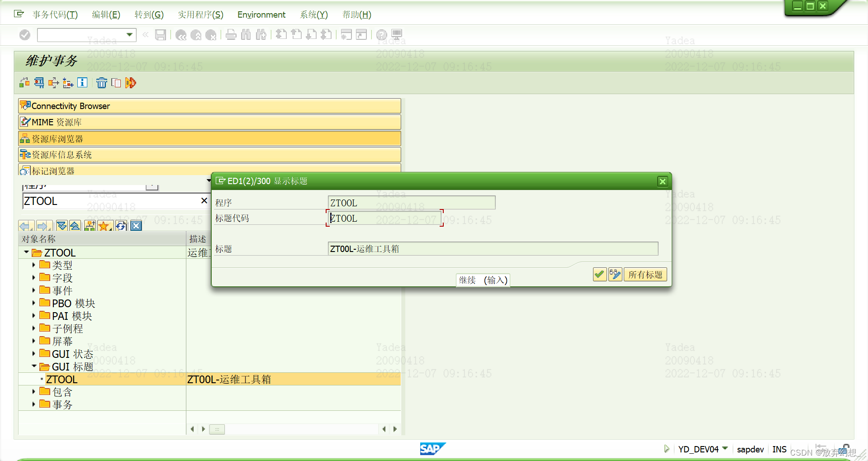Image resolution: width=868 pixels, height=461 pixels.
Task: Open the 转到(G) menu
Action: (149, 14)
